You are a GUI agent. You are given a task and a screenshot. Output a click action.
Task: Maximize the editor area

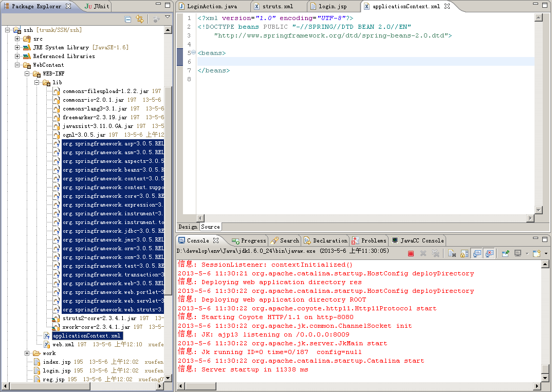tap(545, 4)
